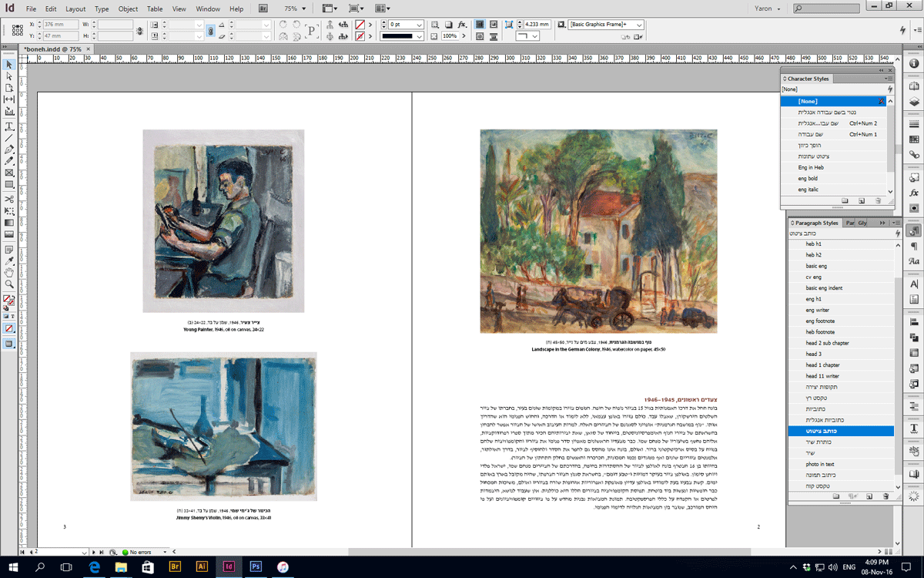The image size is (924, 578).
Task: Toggle no text wrap button
Action: click(x=480, y=25)
